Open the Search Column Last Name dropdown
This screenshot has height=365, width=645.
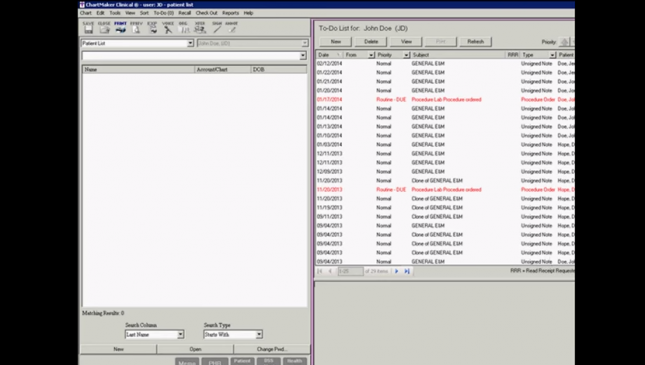pos(180,335)
